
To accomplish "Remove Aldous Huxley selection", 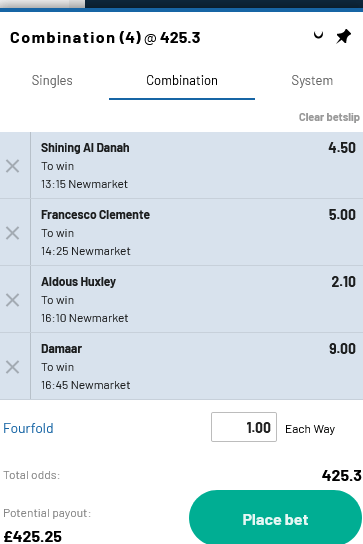I will (x=12, y=300).
